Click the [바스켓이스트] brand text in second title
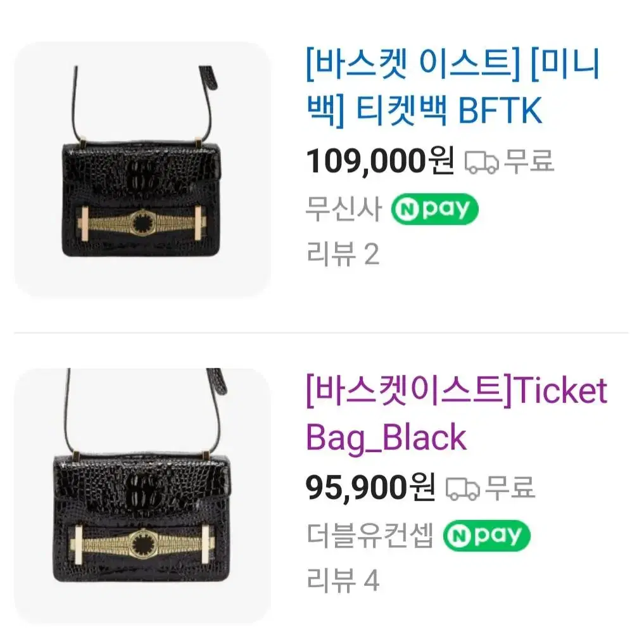This screenshot has height=644, width=644. (409, 391)
